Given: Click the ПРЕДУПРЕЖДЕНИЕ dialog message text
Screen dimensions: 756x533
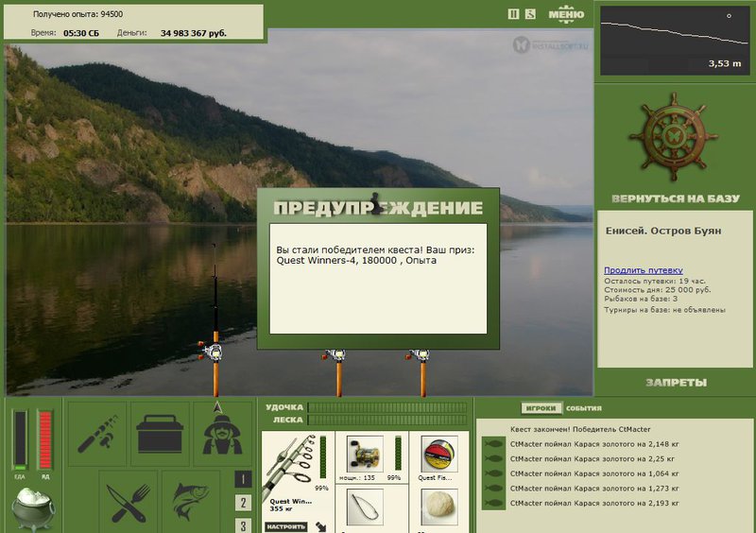Looking at the screenshot, I should [x=375, y=255].
